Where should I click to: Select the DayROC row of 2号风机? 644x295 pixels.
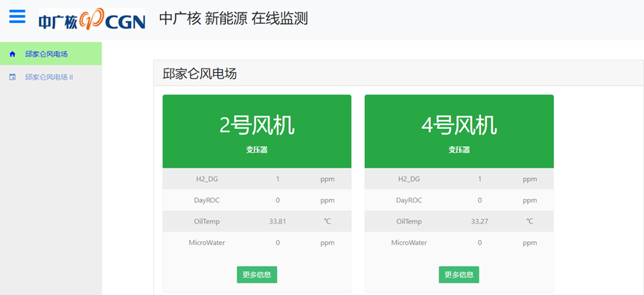257,200
